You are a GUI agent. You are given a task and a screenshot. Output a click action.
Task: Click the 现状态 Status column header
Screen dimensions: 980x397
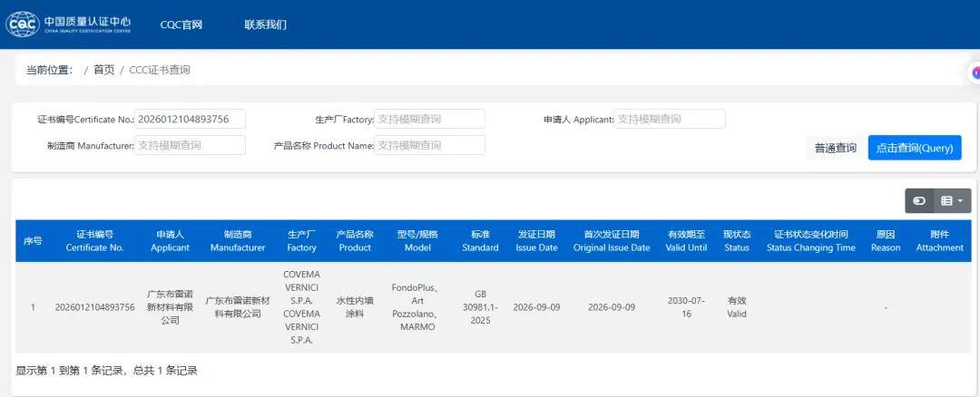click(x=737, y=241)
